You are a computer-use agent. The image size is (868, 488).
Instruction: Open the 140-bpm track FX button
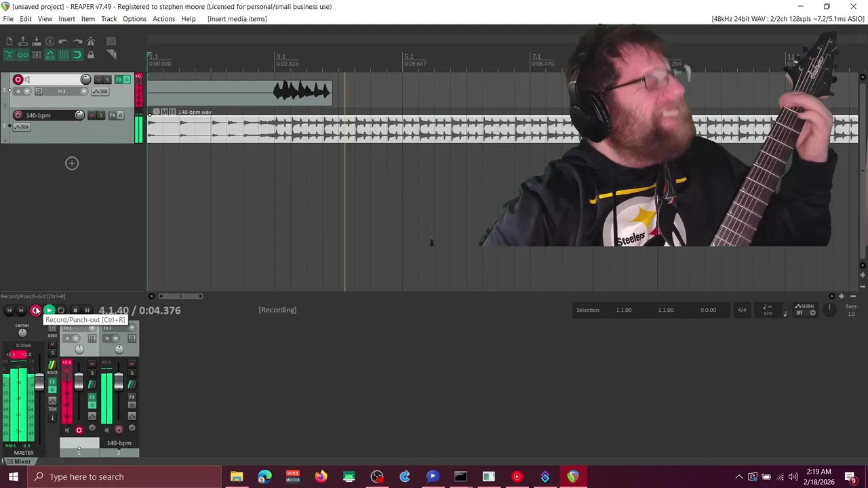pos(113,115)
